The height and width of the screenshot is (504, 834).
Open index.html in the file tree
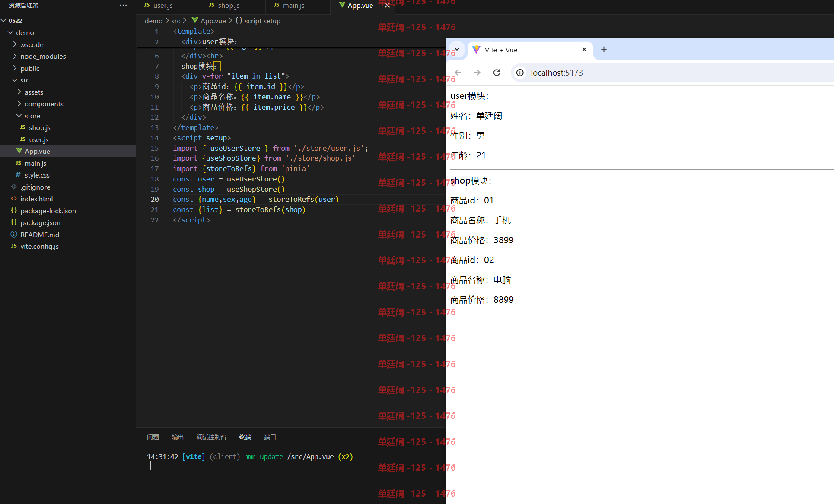36,199
